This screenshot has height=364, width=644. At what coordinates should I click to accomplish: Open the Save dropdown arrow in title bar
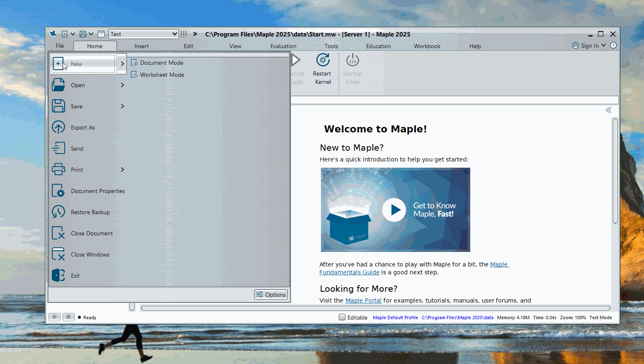91,34
